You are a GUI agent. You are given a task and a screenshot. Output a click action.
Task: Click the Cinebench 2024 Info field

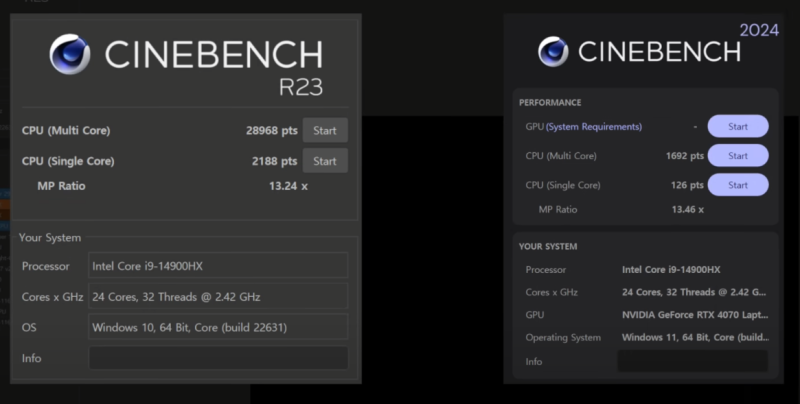click(692, 361)
